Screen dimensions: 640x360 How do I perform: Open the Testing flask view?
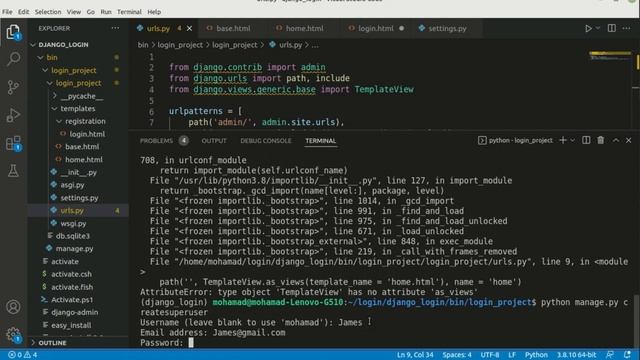point(13,171)
